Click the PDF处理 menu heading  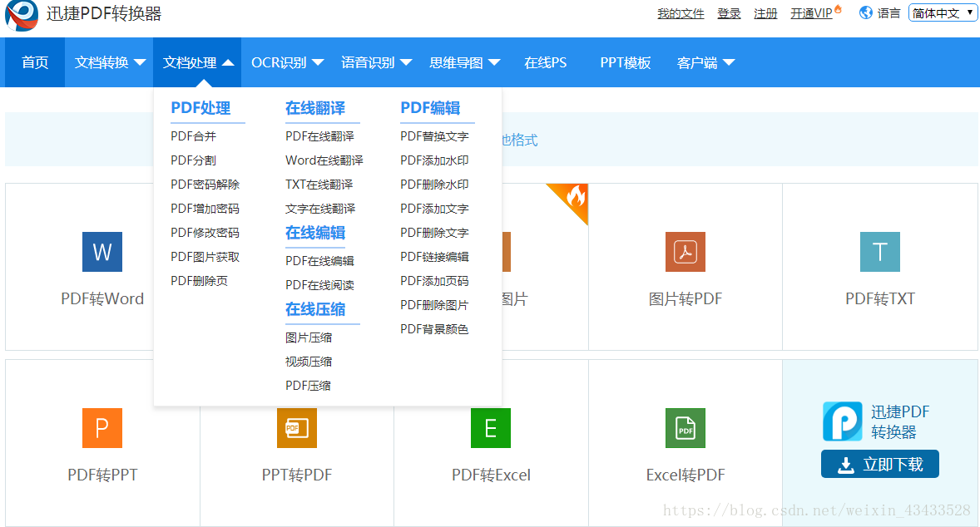pyautogui.click(x=200, y=108)
